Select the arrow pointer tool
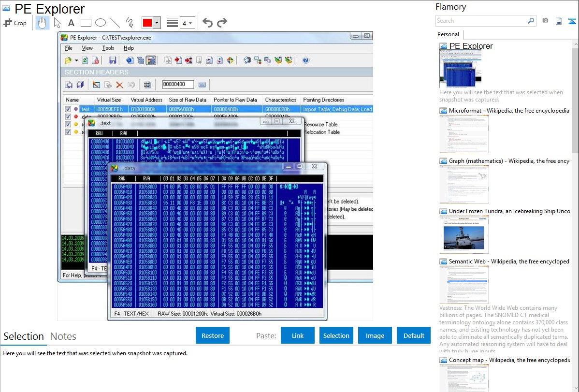 [57, 23]
